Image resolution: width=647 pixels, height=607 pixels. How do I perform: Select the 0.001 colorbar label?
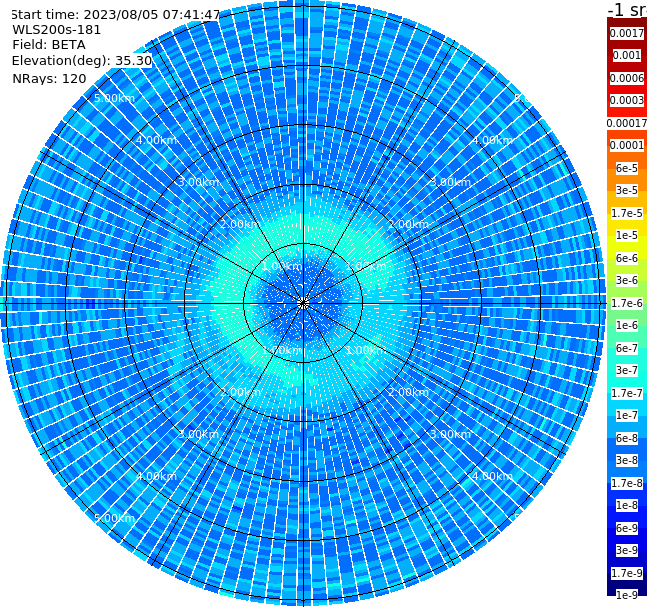tap(627, 55)
